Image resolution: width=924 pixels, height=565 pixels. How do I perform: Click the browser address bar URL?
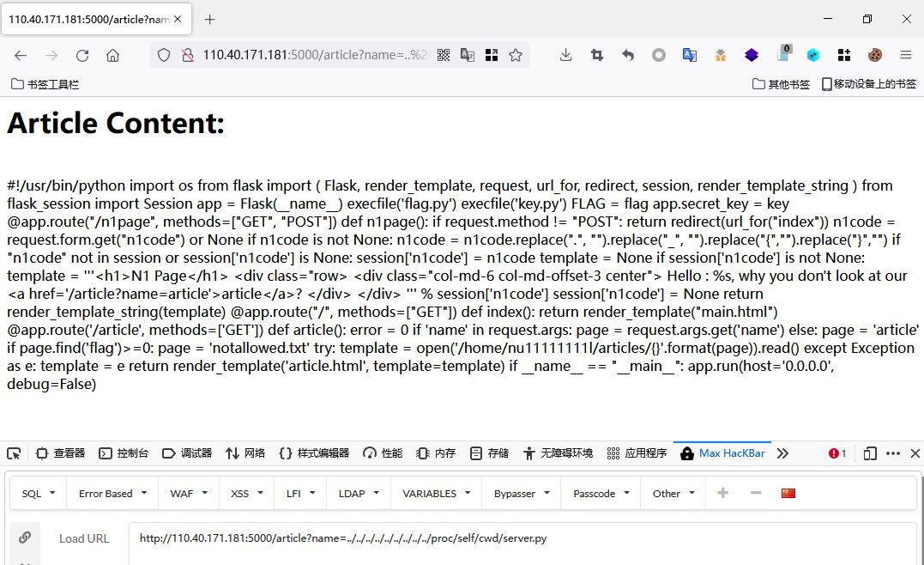[316, 56]
